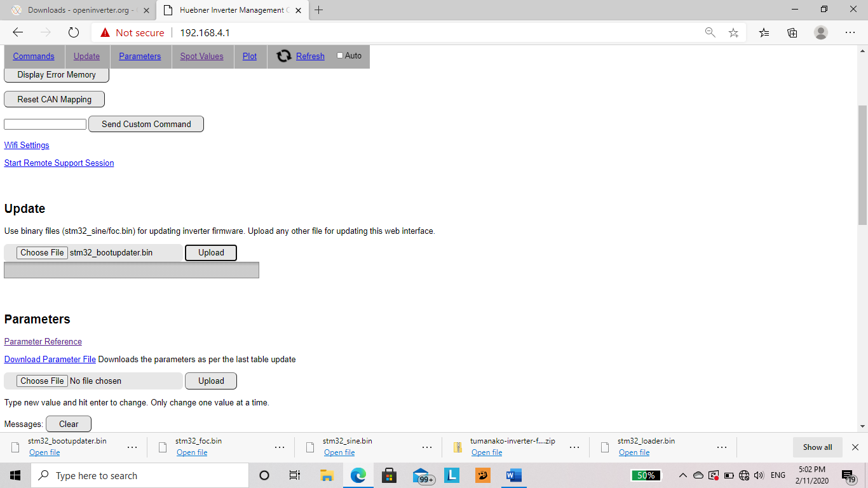Open the Parameter Reference link
Viewport: 868px width, 488px height.
coord(43,341)
